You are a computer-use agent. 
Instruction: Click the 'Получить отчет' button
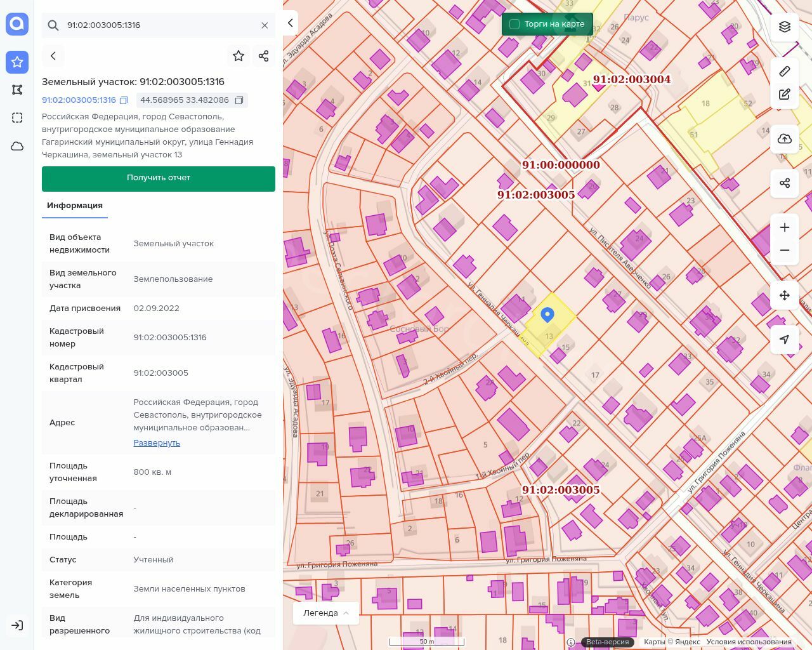click(159, 178)
